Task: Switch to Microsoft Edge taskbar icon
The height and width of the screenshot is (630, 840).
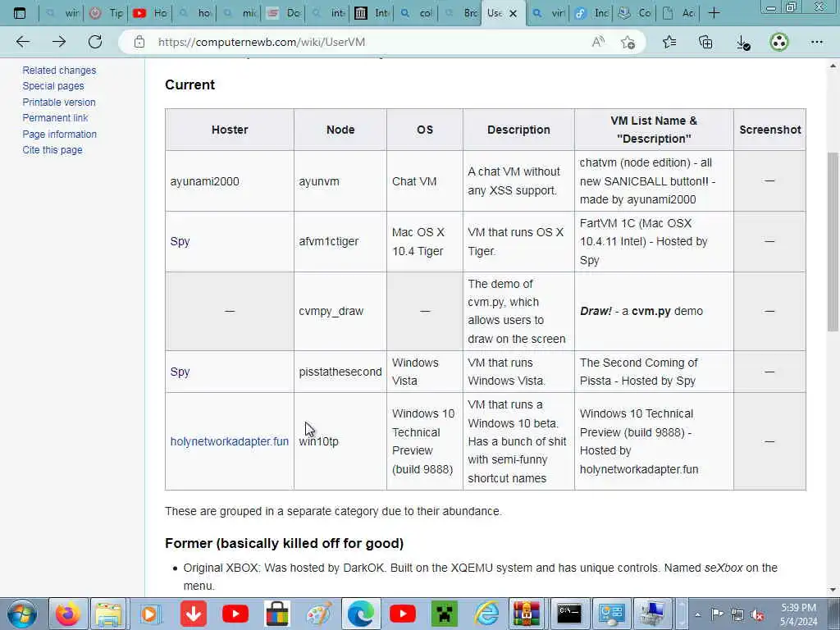Action: point(361,614)
